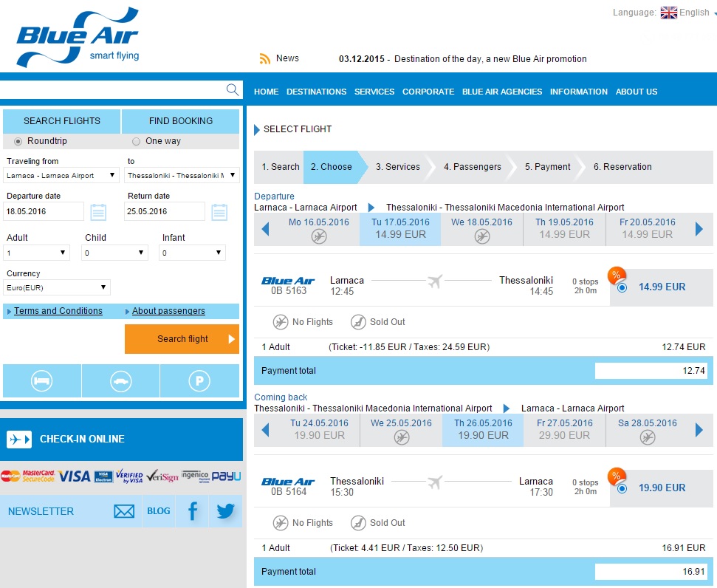Select return date Fr 27.05.2016

pyautogui.click(x=564, y=430)
